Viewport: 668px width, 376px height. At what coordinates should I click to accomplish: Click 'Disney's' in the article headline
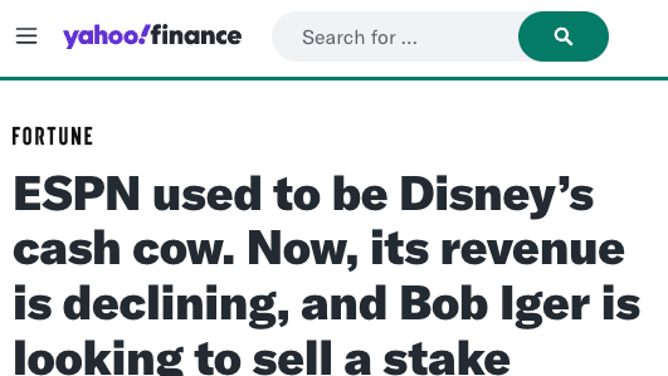coord(497,197)
